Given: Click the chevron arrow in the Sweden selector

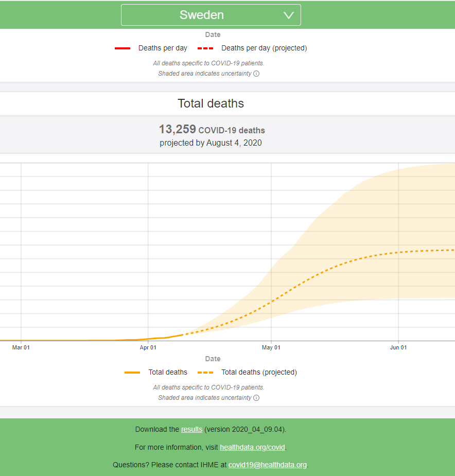Looking at the screenshot, I should (x=289, y=15).
